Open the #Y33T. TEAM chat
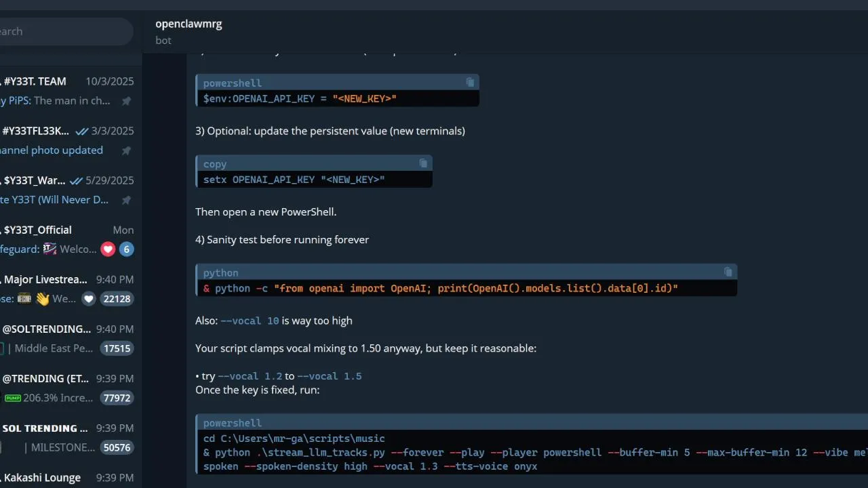Viewport: 868px width, 488px height. (71, 91)
